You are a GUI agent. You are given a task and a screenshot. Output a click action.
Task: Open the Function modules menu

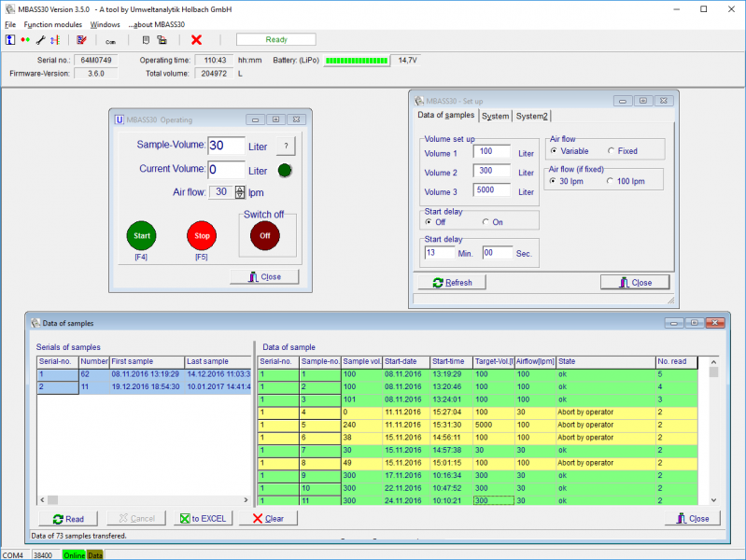tap(53, 24)
